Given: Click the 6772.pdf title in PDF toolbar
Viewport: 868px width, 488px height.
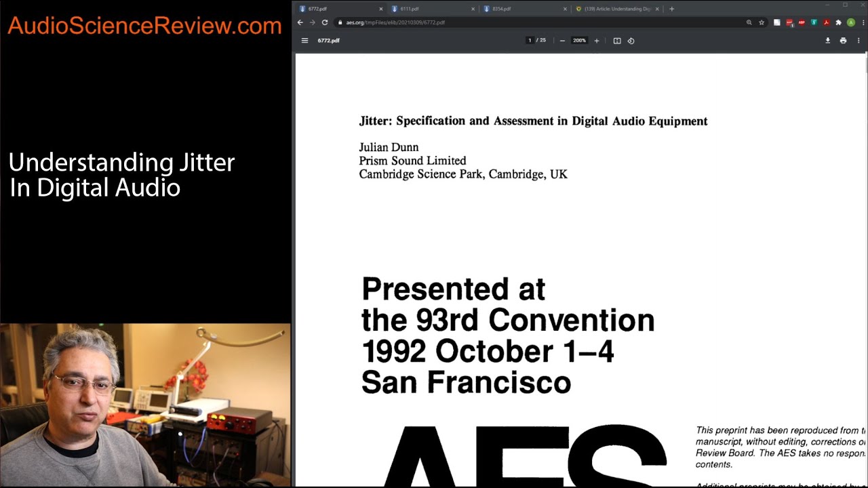Looking at the screenshot, I should [x=328, y=41].
